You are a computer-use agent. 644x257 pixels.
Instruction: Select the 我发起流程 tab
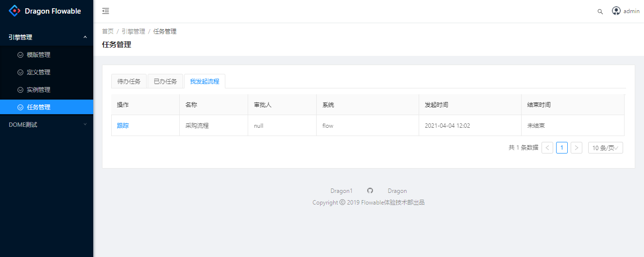click(204, 82)
